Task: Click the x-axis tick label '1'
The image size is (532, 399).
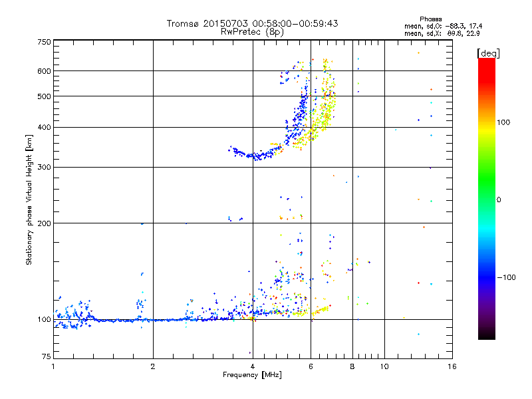Action: click(53, 366)
